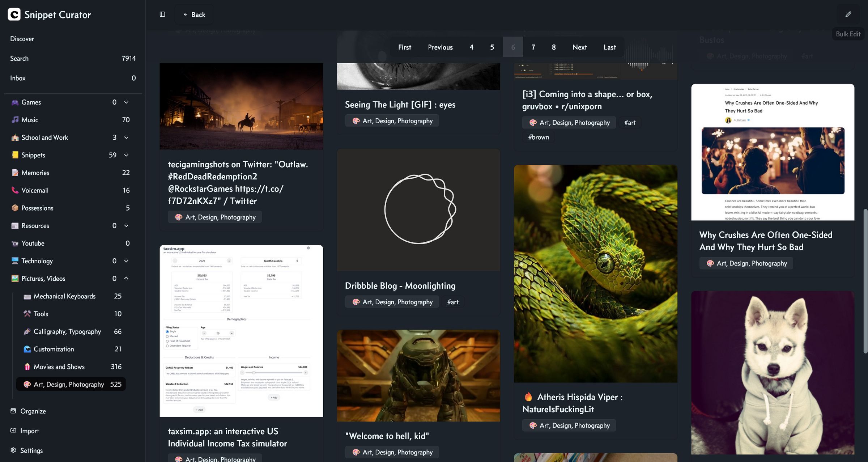Go to the Next page of results
868x462 pixels.
click(579, 47)
